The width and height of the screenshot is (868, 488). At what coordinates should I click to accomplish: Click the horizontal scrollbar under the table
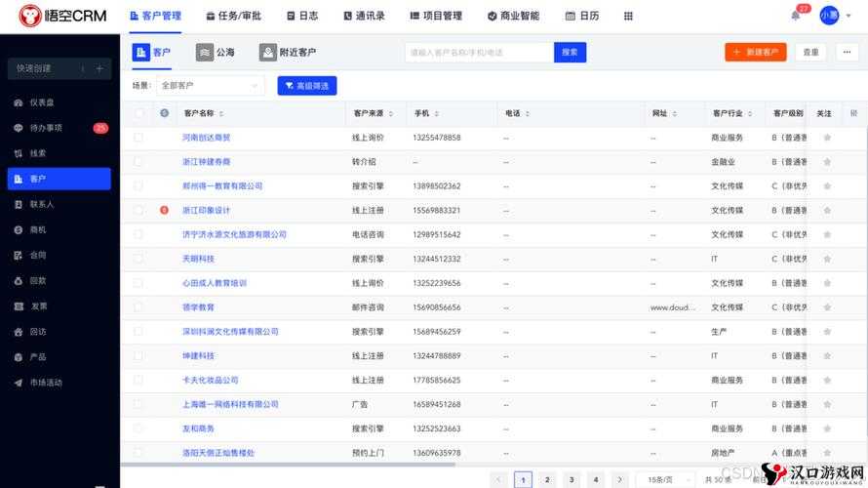coord(288,465)
